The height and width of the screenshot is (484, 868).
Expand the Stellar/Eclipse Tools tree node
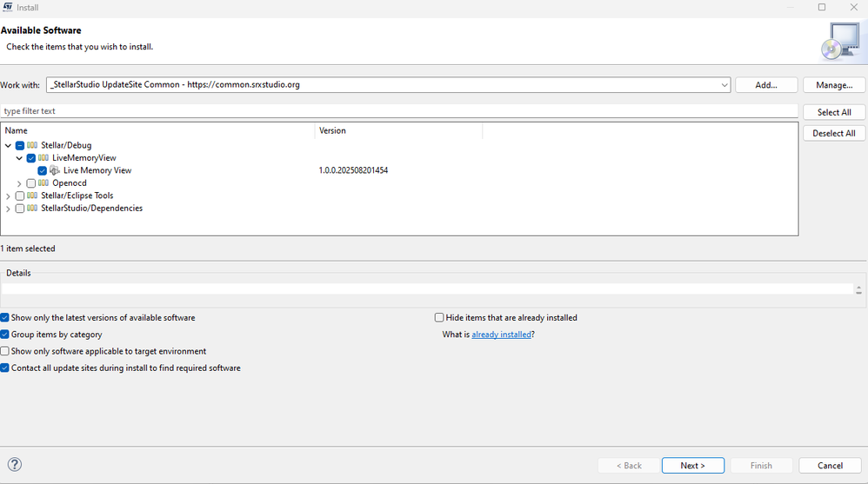click(x=9, y=196)
